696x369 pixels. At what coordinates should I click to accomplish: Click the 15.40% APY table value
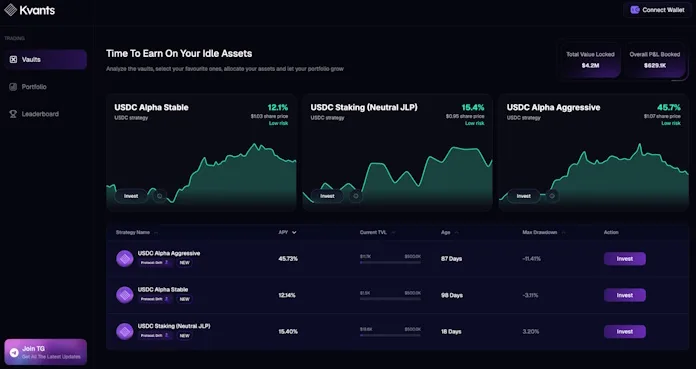coord(288,332)
